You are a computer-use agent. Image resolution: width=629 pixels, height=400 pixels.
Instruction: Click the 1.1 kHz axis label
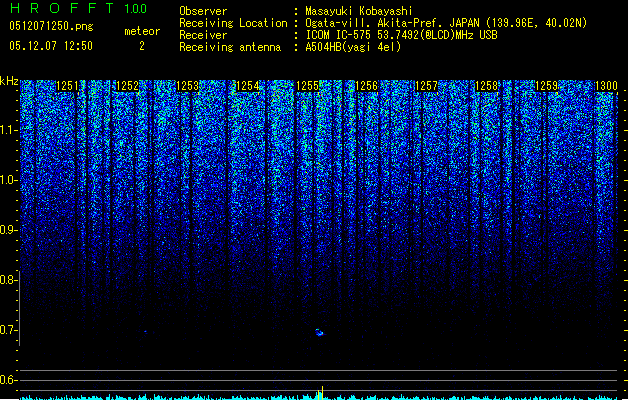[9, 130]
